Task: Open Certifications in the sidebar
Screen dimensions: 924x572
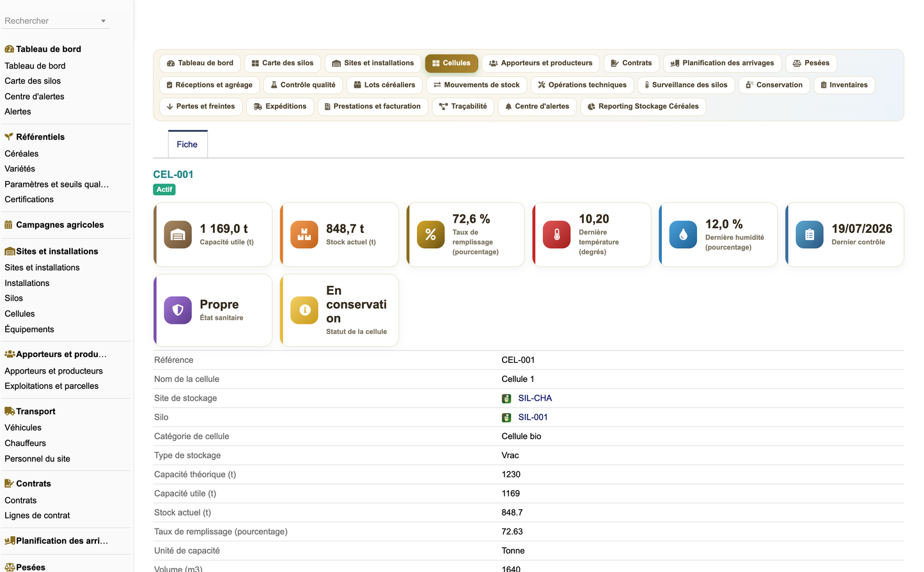Action: 29,200
